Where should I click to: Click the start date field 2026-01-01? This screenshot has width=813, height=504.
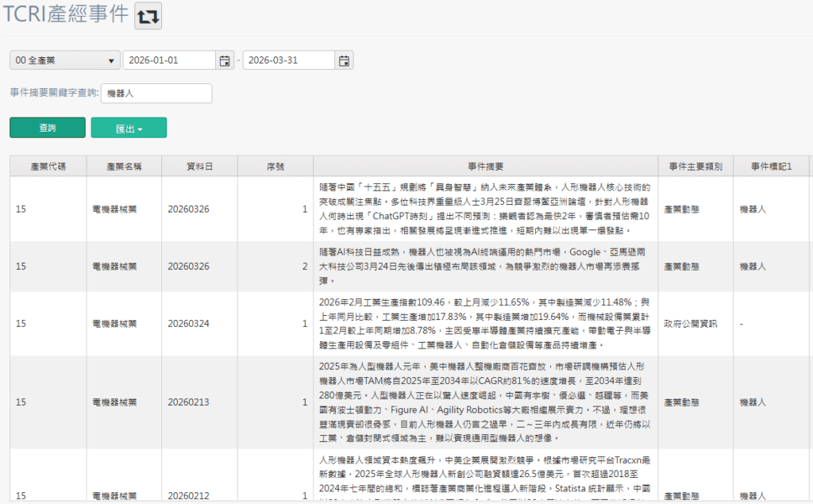tap(169, 61)
